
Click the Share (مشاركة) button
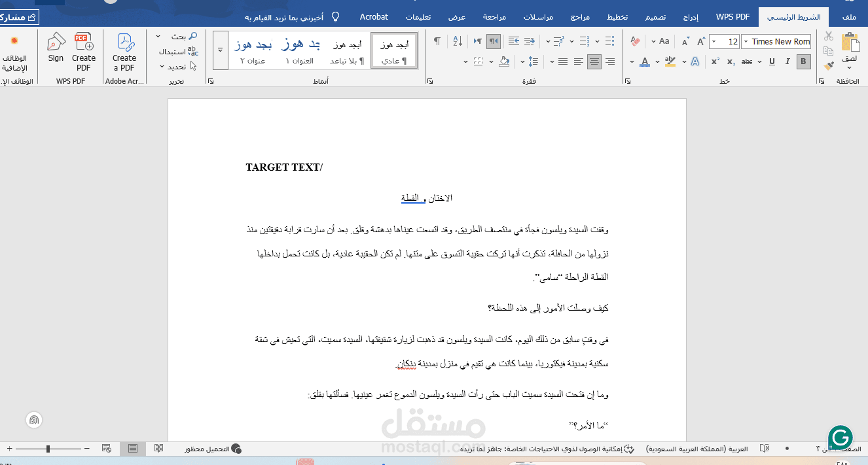(18, 17)
